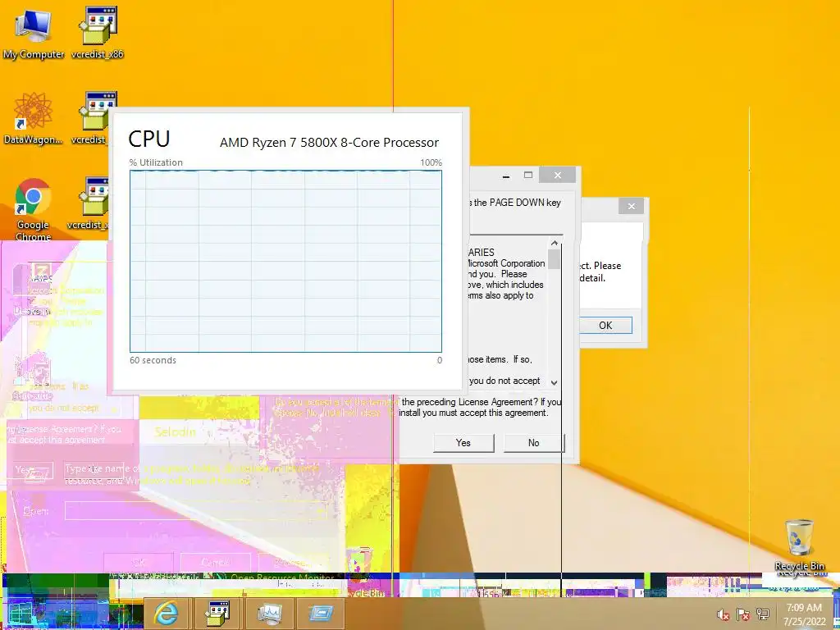
Task: Close the license agreement window
Action: click(x=558, y=176)
